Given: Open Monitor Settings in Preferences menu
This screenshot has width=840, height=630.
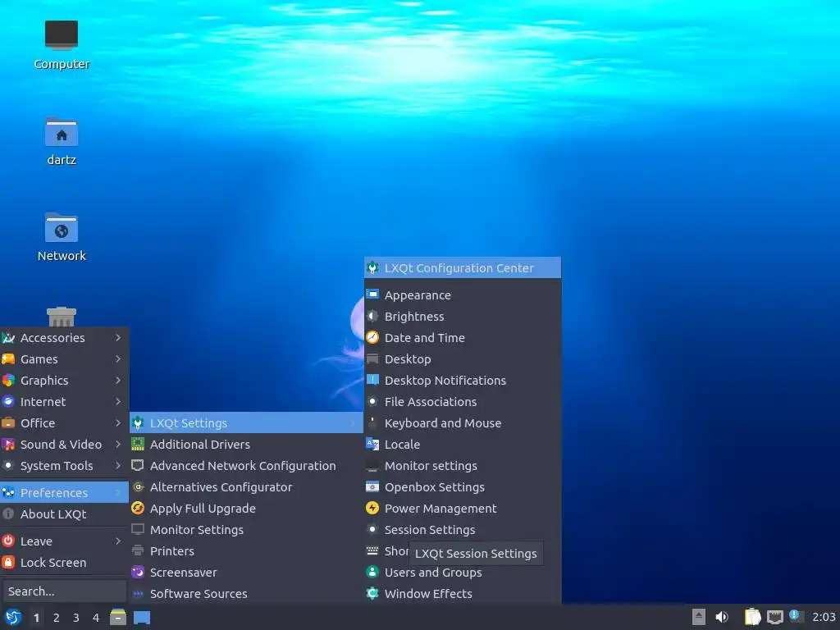Looking at the screenshot, I should [x=246, y=529].
